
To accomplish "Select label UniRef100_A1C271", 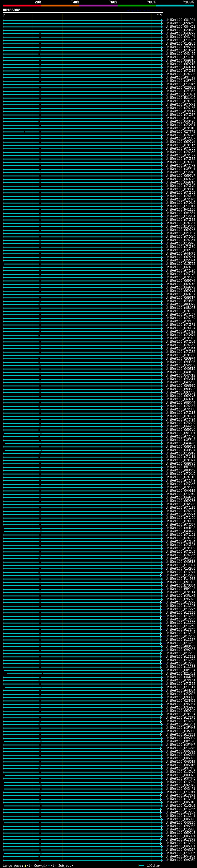I will point(180,796).
